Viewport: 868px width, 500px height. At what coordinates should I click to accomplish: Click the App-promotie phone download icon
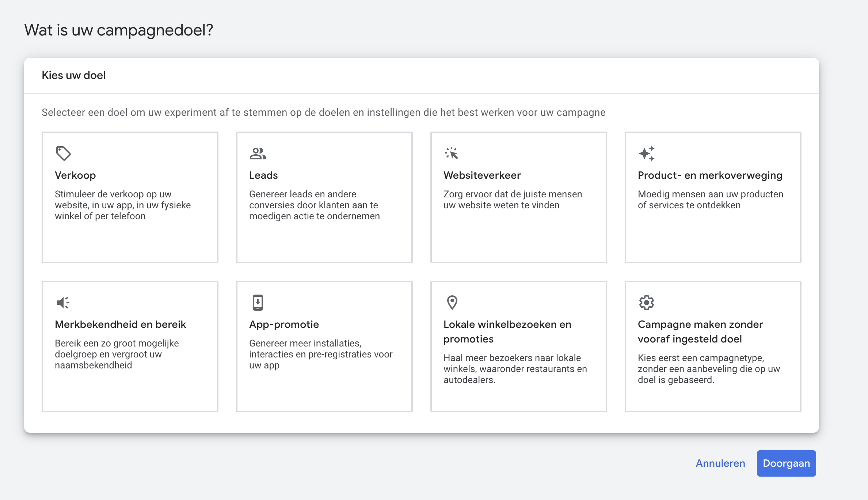click(258, 303)
